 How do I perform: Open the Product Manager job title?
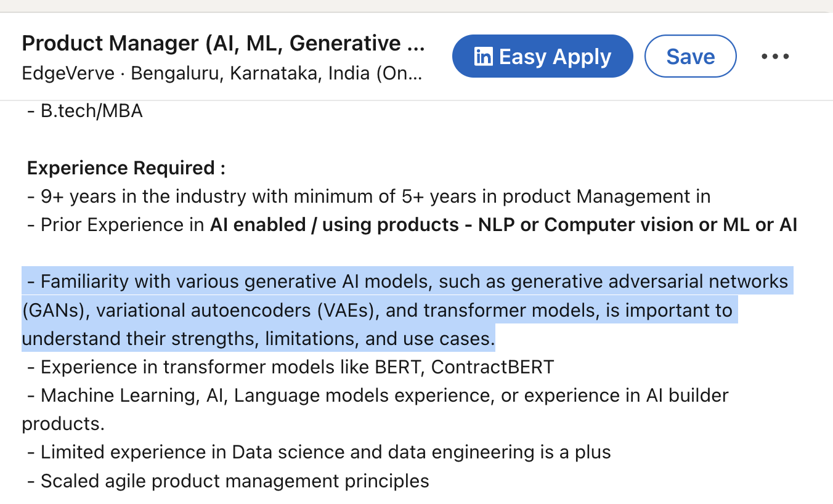coord(223,44)
